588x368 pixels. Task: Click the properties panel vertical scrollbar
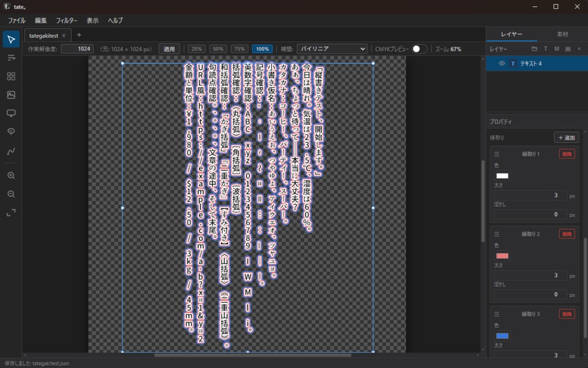point(585,288)
